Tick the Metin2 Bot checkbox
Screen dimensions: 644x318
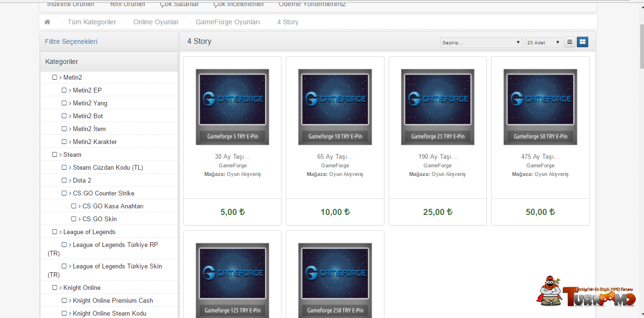[x=64, y=116]
